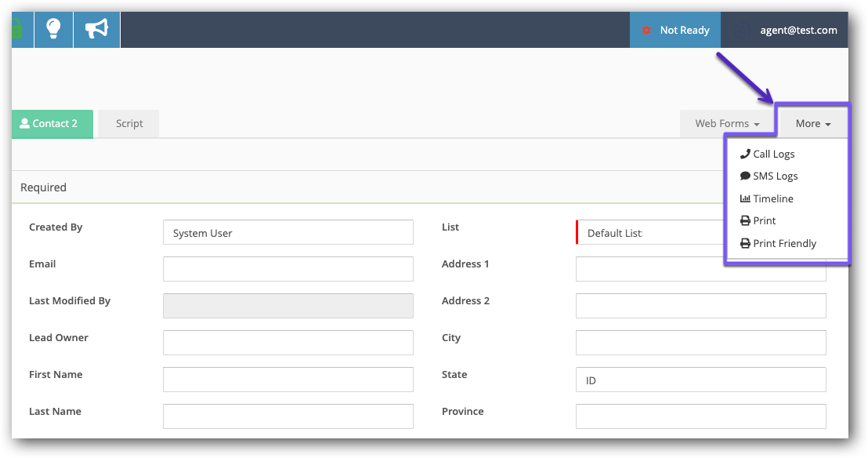The width and height of the screenshot is (868, 458).
Task: Expand the Web Forms dropdown
Action: tap(727, 124)
